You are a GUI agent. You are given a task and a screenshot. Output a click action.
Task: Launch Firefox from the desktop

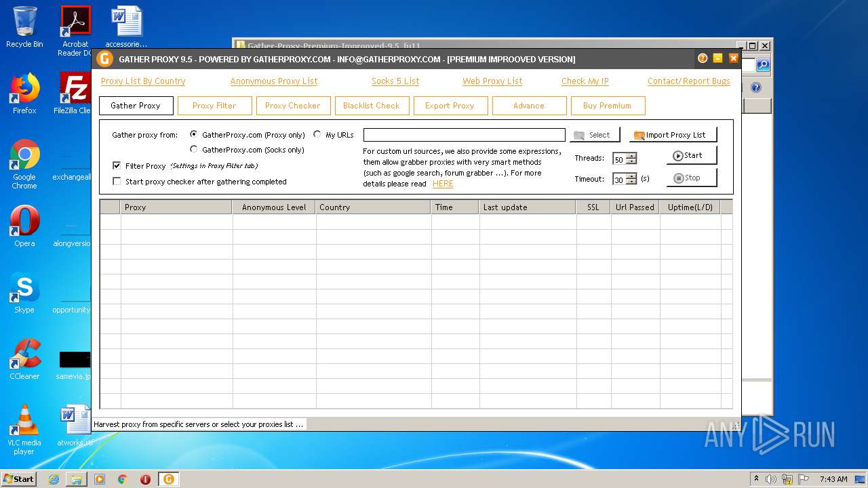pyautogui.click(x=24, y=94)
